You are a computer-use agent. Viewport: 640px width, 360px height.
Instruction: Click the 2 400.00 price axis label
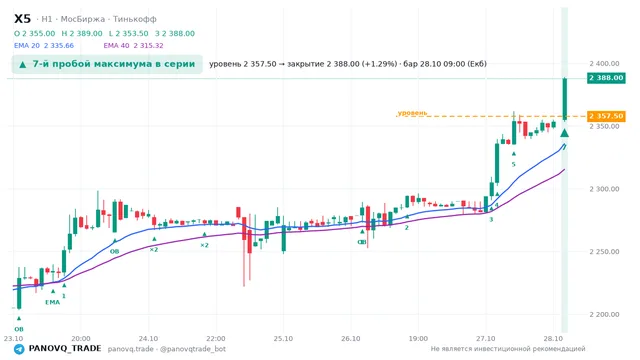[604, 63]
